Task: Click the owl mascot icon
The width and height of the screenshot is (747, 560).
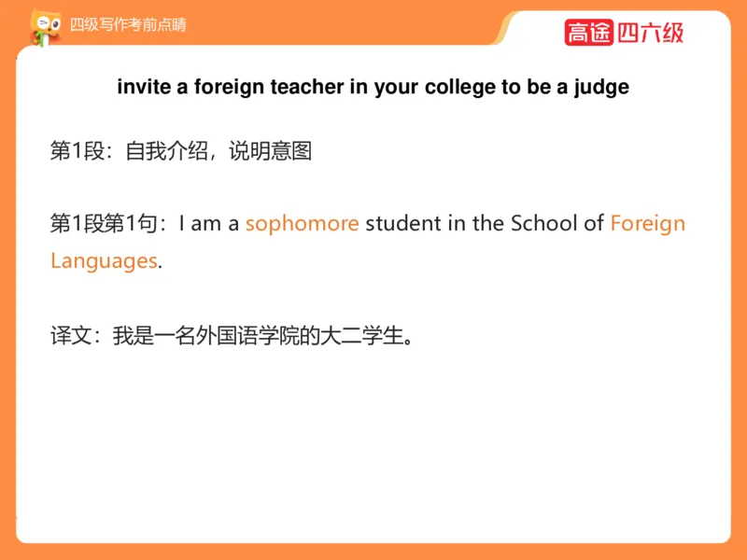Action: [x=42, y=26]
